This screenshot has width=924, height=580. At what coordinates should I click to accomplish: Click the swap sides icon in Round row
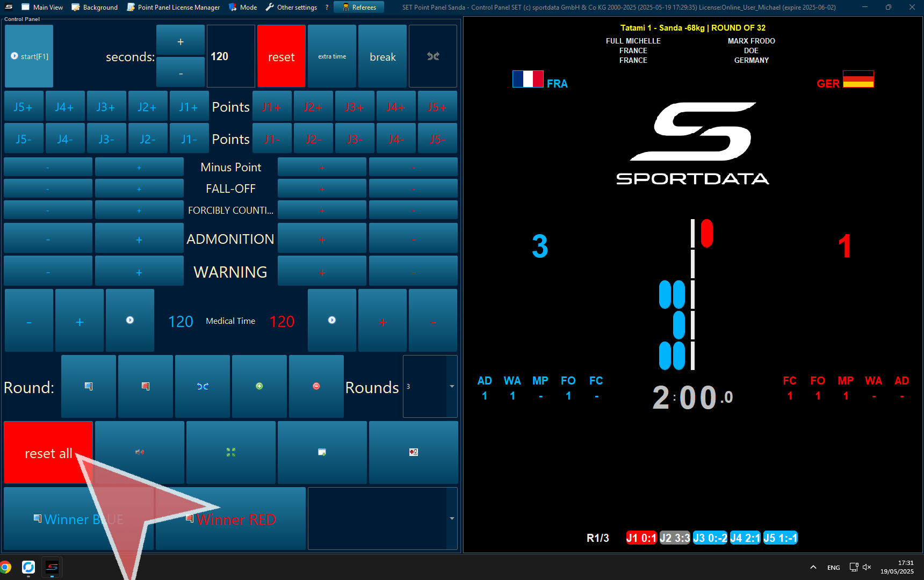point(203,386)
